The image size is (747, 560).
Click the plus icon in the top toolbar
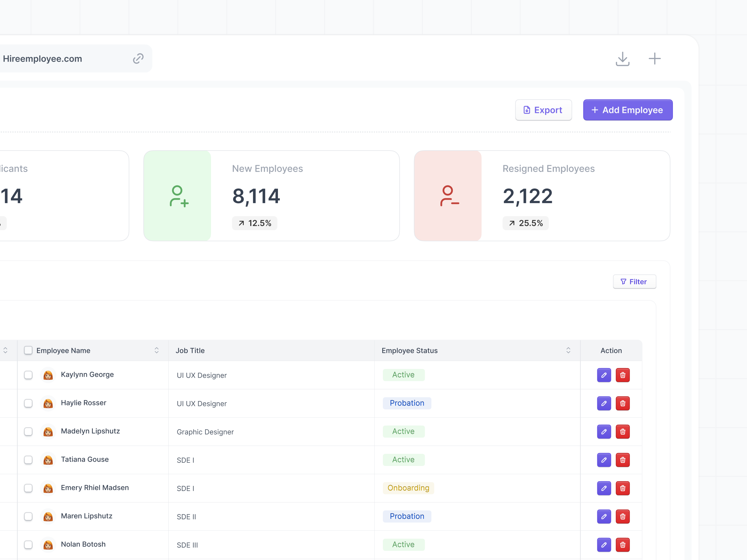coord(655,58)
